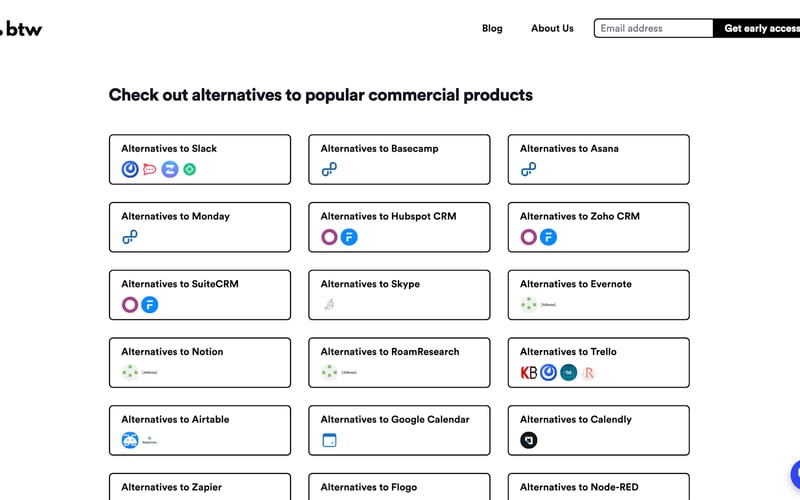Image resolution: width=800 pixels, height=500 pixels.
Task: Click the blue robot icon under Airtable alternatives
Action: tap(130, 440)
